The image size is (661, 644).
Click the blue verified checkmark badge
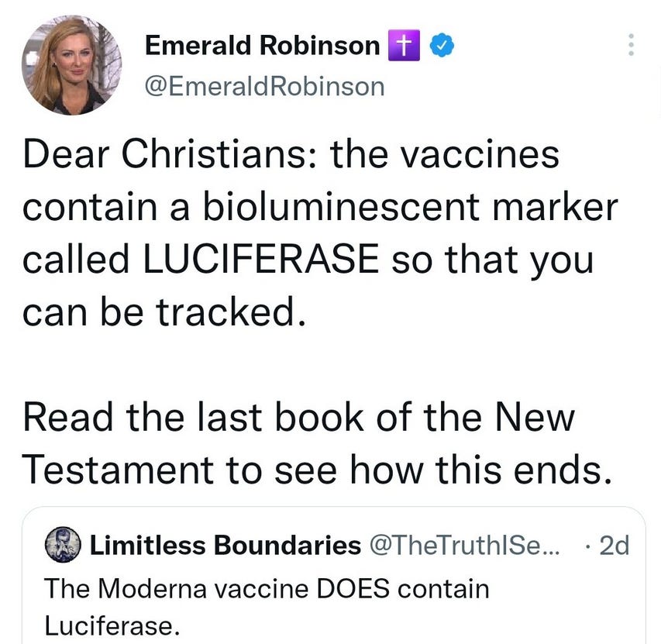pos(440,46)
